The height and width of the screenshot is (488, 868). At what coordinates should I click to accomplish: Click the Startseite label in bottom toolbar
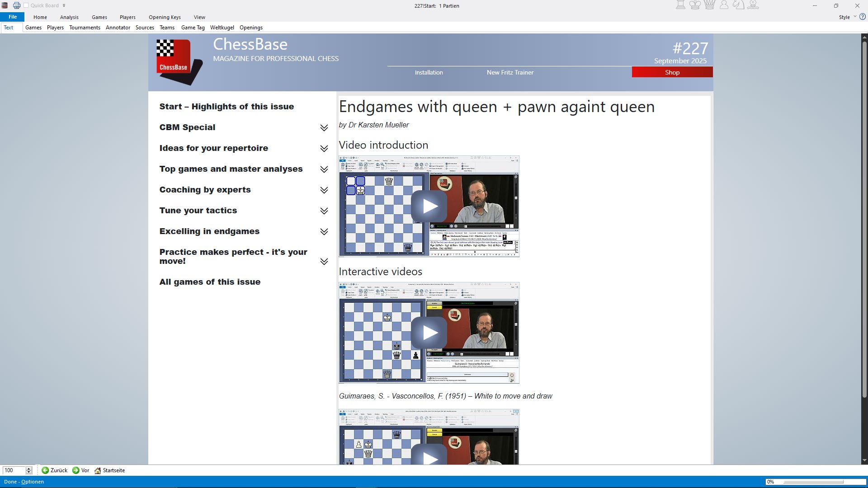(x=113, y=470)
